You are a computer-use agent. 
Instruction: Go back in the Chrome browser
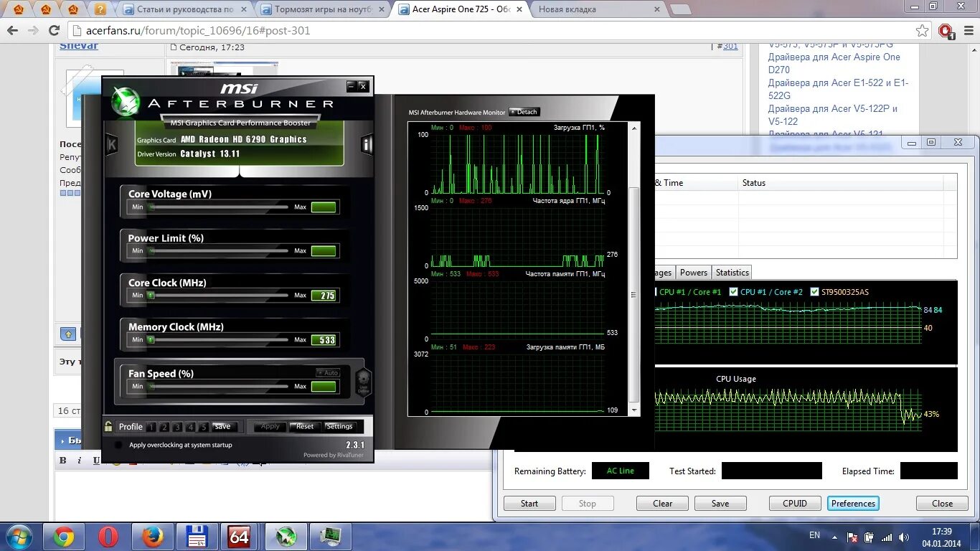coord(12,31)
